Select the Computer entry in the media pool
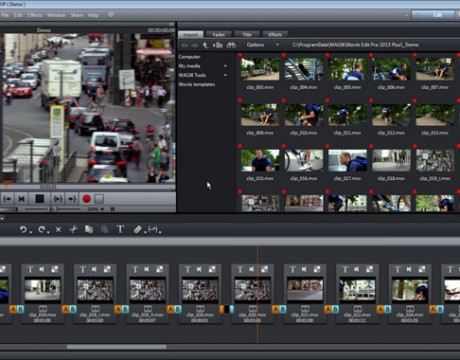460x360 pixels. [x=189, y=57]
